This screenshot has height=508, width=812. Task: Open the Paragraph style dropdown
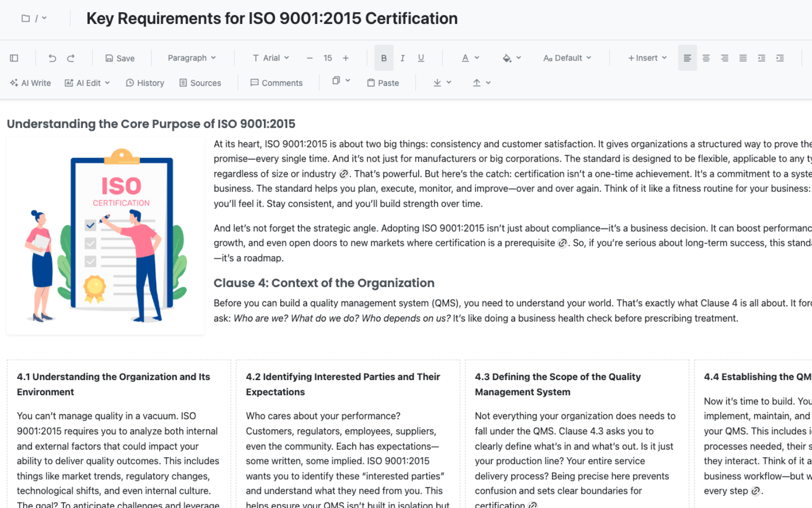(x=192, y=58)
